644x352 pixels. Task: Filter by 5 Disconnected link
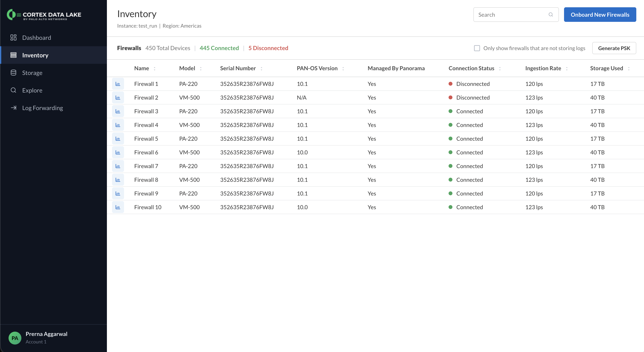coord(268,48)
